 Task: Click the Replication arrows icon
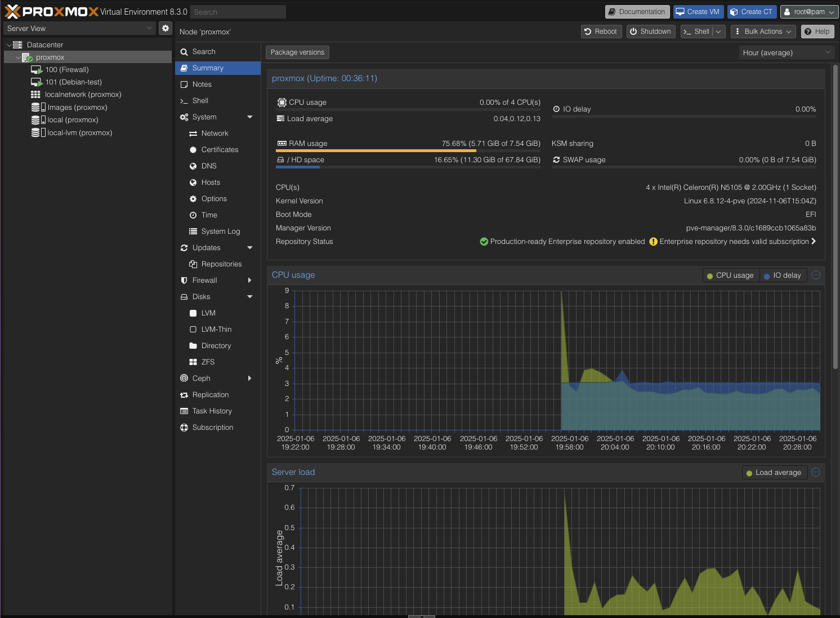coord(184,395)
